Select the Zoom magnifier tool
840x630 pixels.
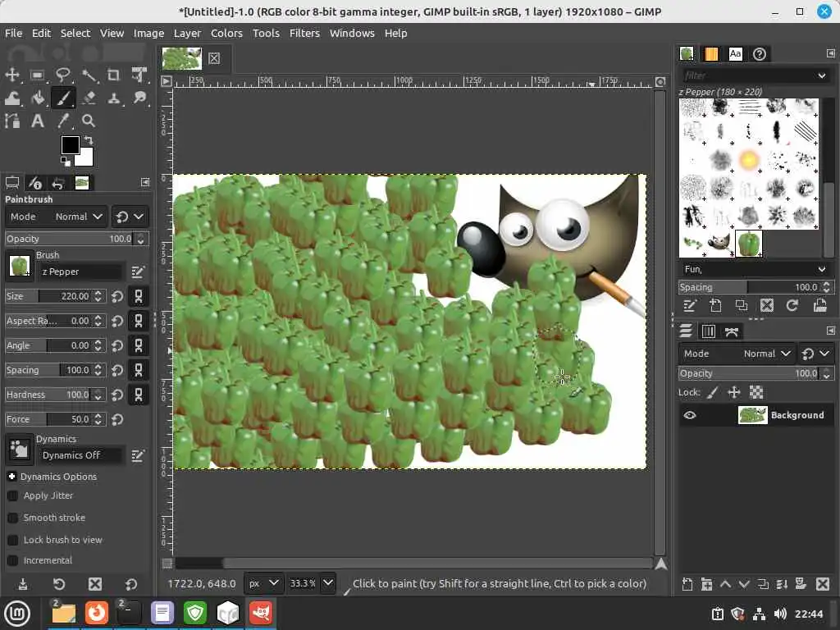click(x=89, y=121)
